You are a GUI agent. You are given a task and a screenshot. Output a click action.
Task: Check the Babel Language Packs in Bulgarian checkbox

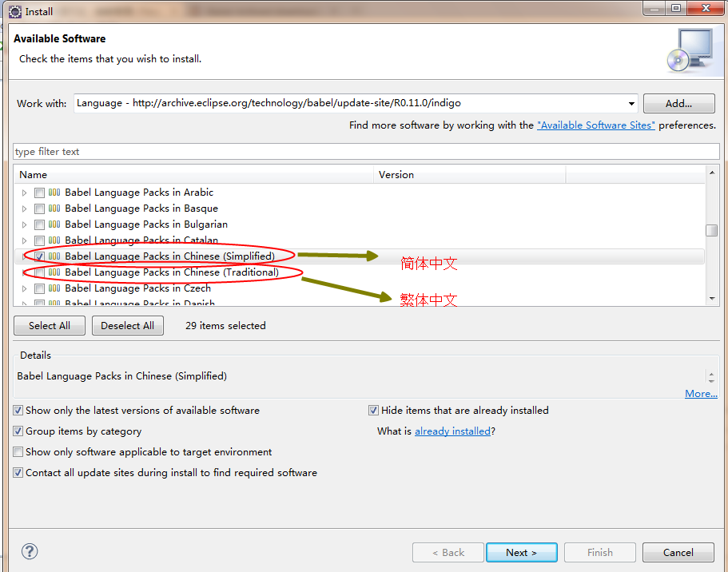[x=39, y=224]
